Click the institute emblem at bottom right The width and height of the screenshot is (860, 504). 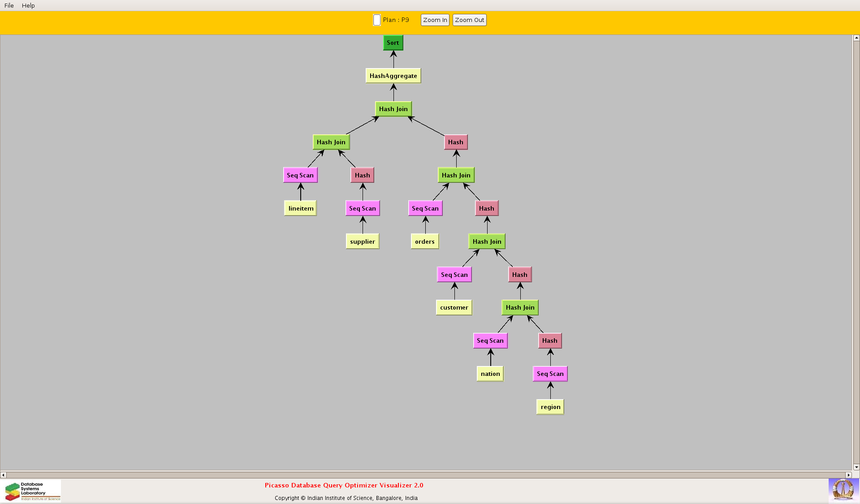[843, 490]
